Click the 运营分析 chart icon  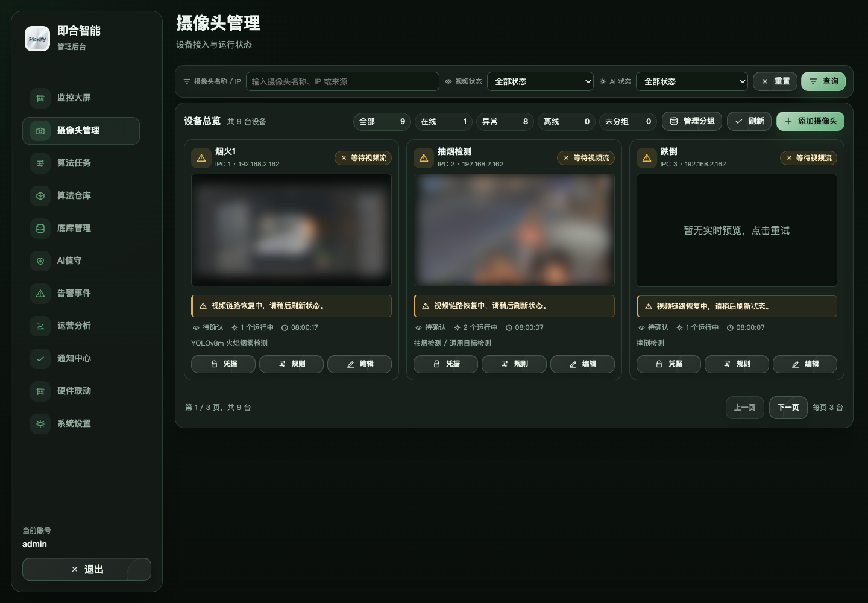(40, 326)
